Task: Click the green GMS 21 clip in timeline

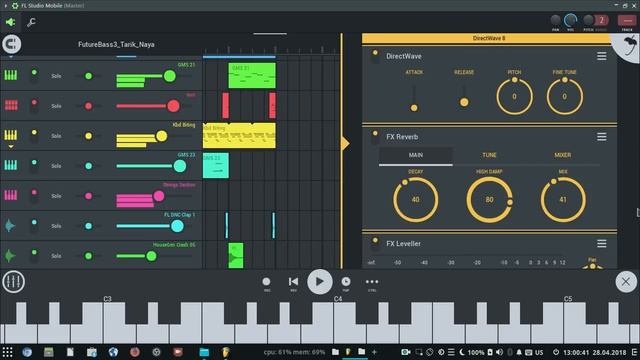Action: (x=252, y=76)
